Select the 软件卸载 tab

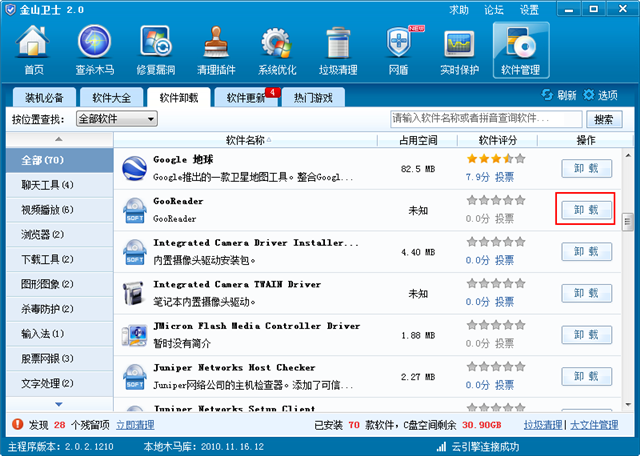click(179, 98)
